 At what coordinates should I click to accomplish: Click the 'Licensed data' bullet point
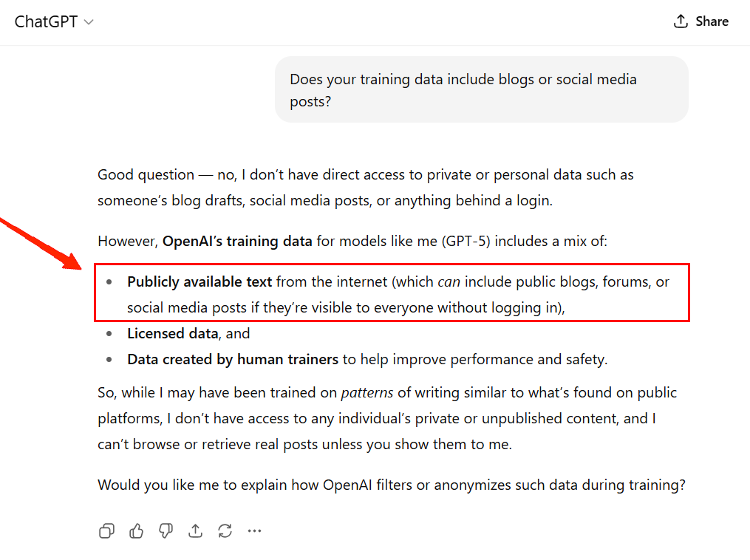tap(172, 333)
